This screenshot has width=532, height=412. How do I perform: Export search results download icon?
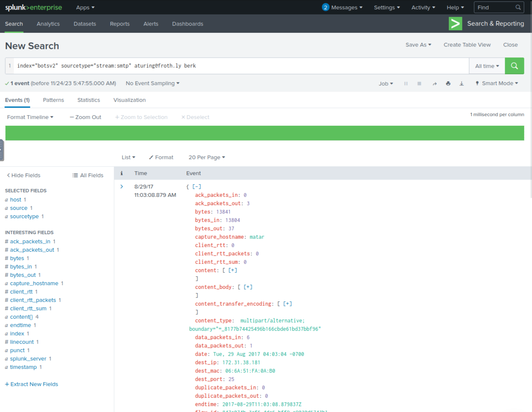462,83
